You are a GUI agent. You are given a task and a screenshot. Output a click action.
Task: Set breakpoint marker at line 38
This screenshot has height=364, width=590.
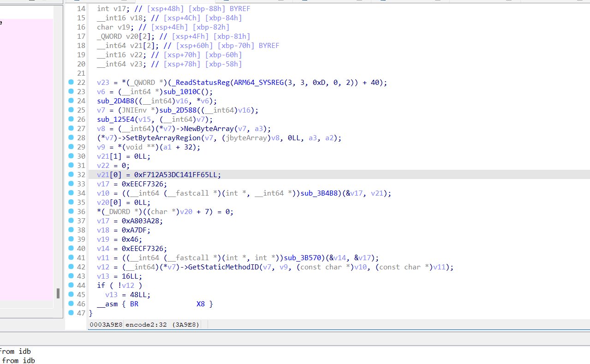(71, 230)
